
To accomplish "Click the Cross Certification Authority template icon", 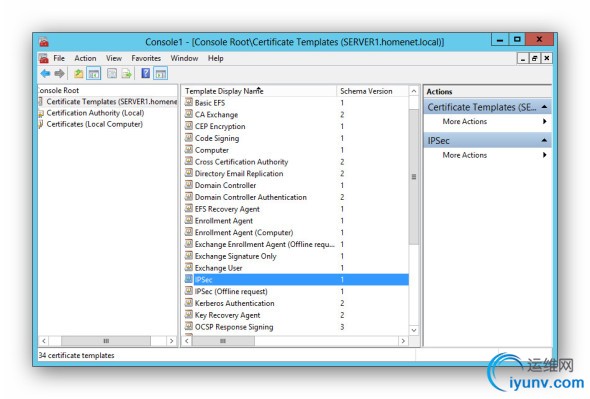I will (189, 161).
